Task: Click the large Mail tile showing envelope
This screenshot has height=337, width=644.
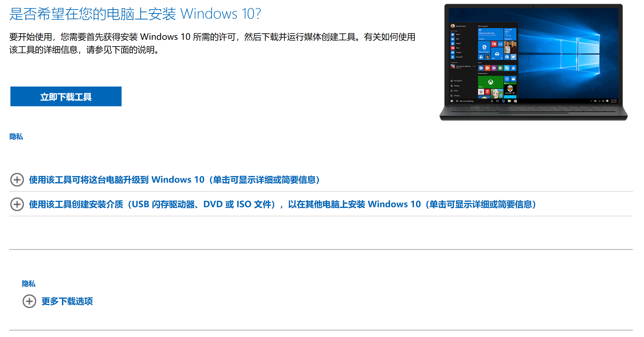Action: 497,54
